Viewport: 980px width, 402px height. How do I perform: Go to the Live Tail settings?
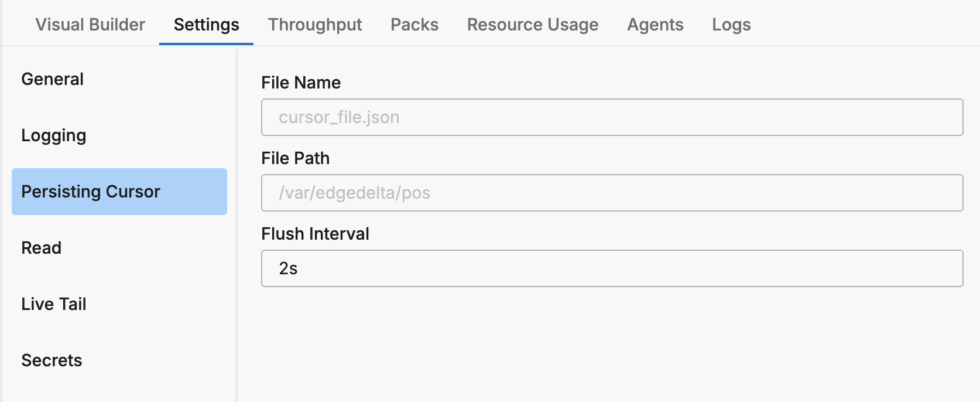[54, 304]
